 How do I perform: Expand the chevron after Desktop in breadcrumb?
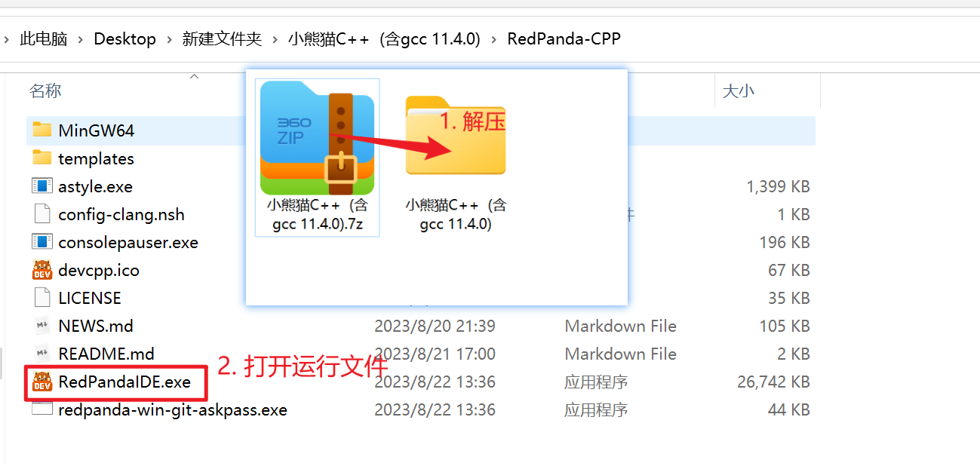tap(169, 39)
